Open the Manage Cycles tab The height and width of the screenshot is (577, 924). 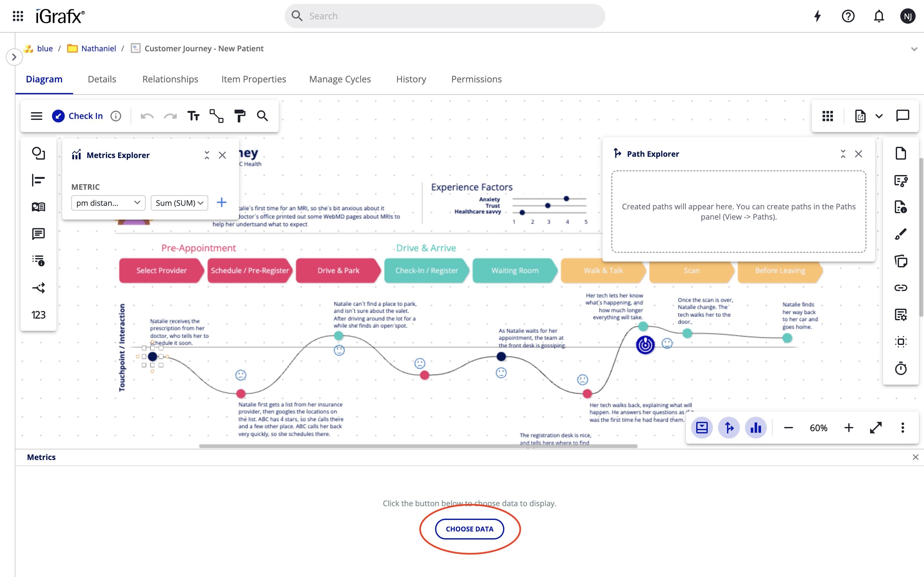(340, 79)
